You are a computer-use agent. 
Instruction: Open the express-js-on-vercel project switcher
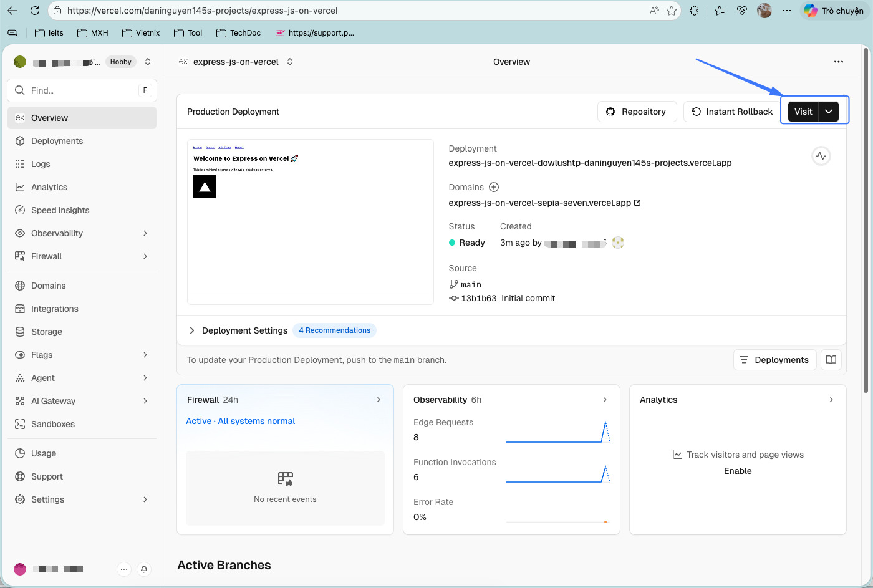tap(290, 62)
